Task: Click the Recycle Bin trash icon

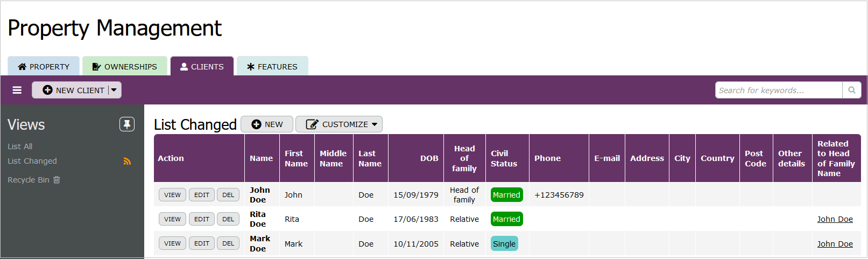Action: (x=57, y=180)
